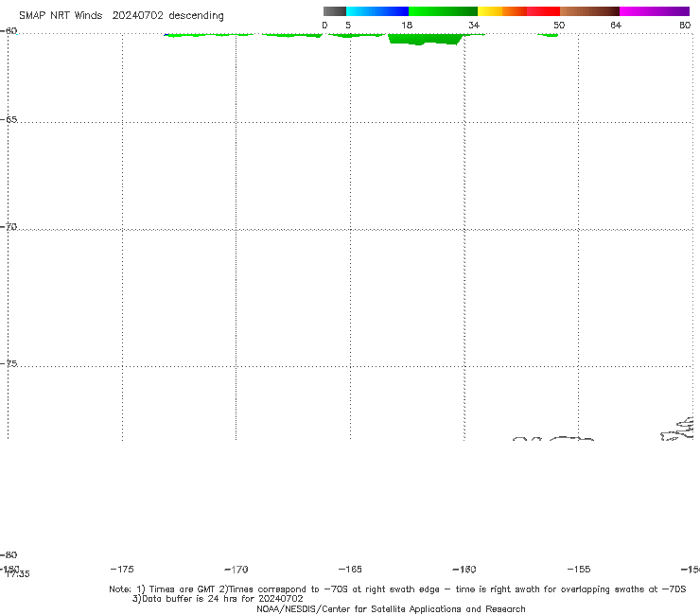Click the color bar label 64

(616, 26)
